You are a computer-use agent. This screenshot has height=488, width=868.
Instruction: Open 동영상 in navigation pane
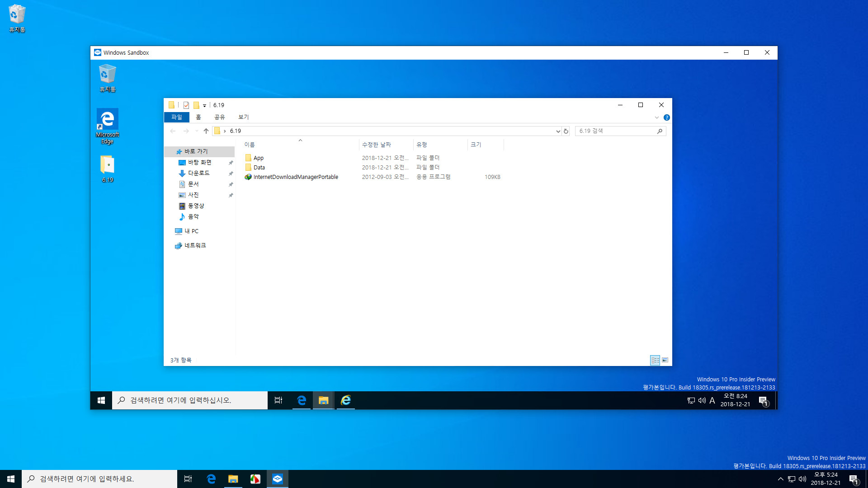pyautogui.click(x=196, y=206)
